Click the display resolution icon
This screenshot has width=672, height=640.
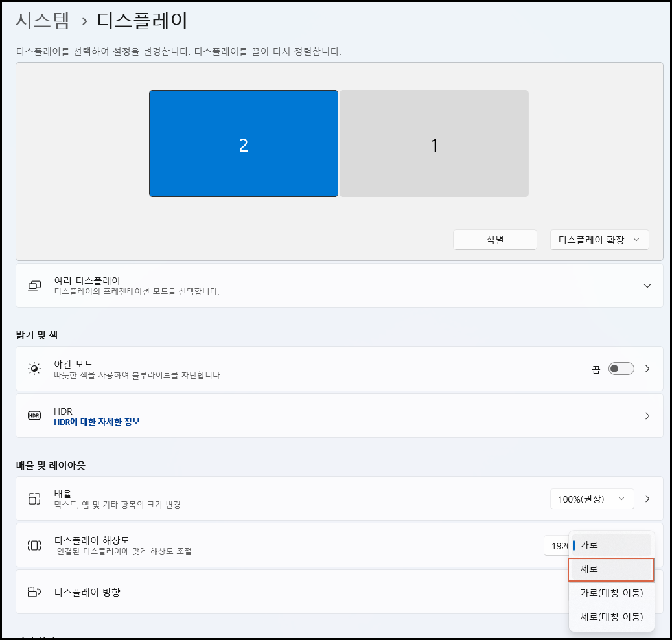(34, 545)
